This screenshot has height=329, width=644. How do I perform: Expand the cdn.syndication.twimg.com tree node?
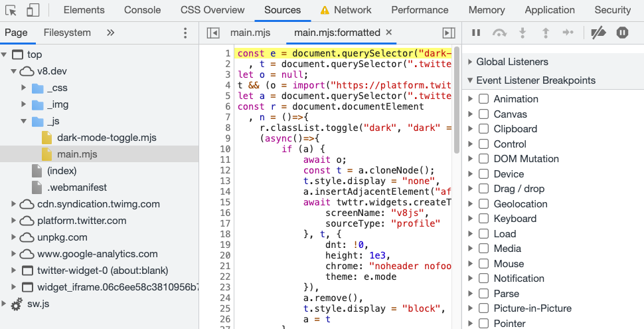[x=13, y=204]
